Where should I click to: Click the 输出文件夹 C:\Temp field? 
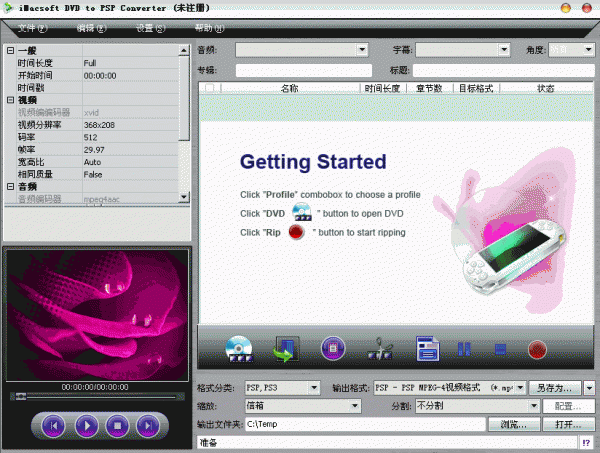pyautogui.click(x=365, y=424)
